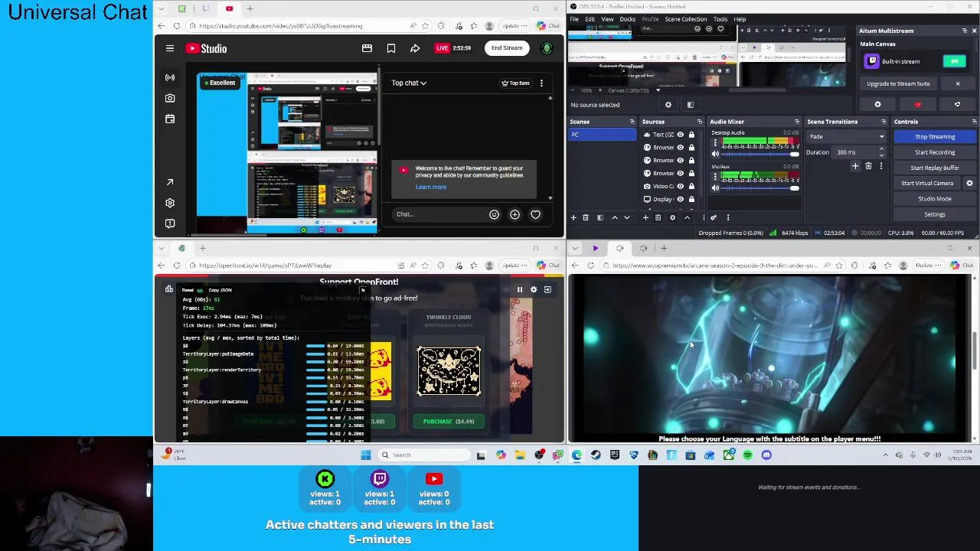Open Spotify from the Windows taskbar
The image size is (980, 551).
[x=747, y=455]
